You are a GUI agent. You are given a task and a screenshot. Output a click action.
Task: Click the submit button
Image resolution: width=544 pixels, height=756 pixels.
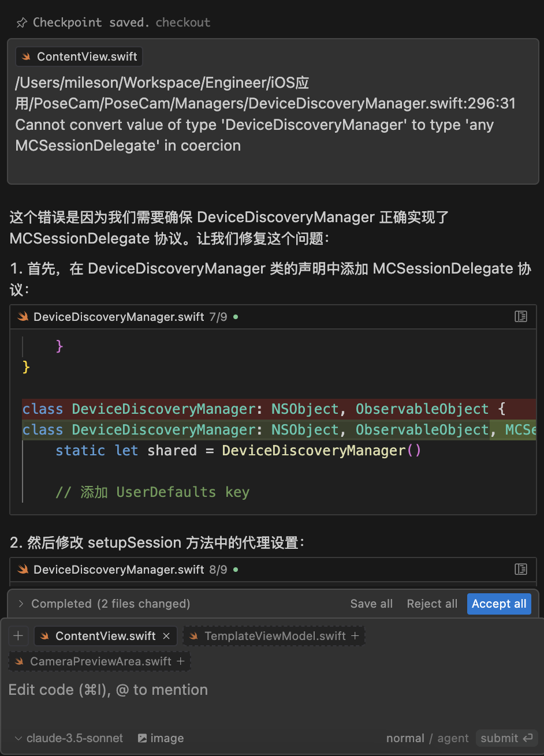click(506, 738)
